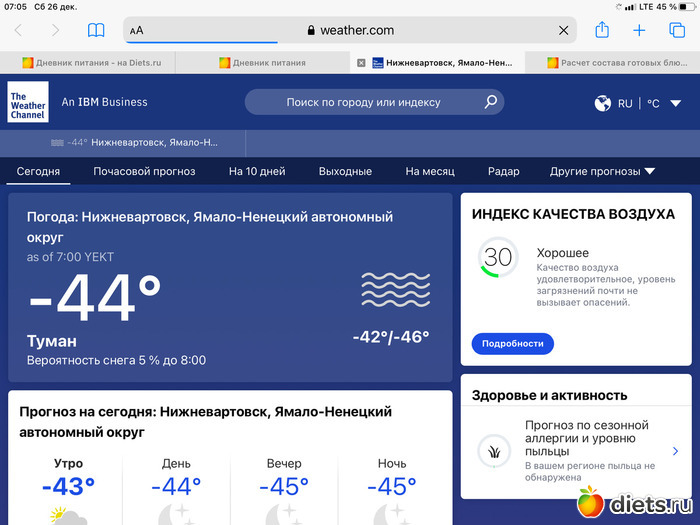Show all open tabs overview

pos(677,30)
